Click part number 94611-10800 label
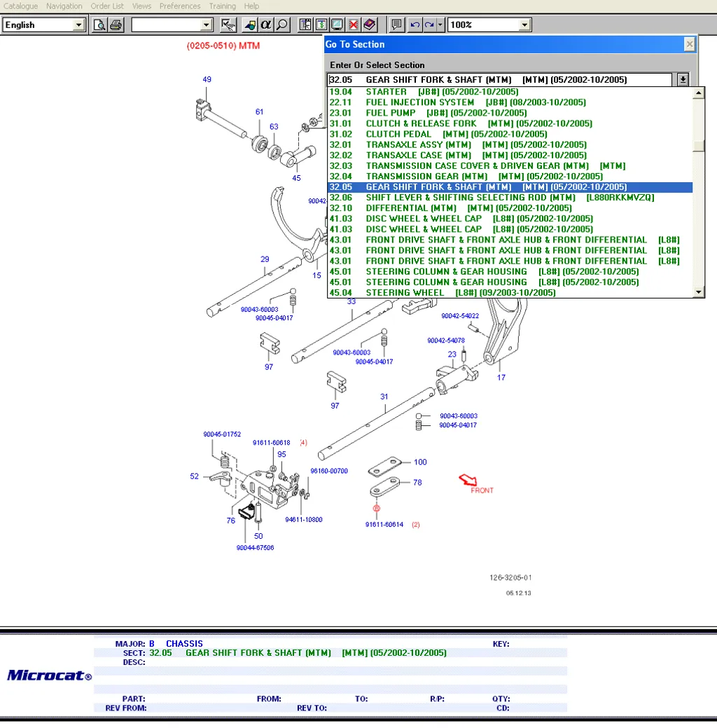The height and width of the screenshot is (728, 717). [304, 520]
